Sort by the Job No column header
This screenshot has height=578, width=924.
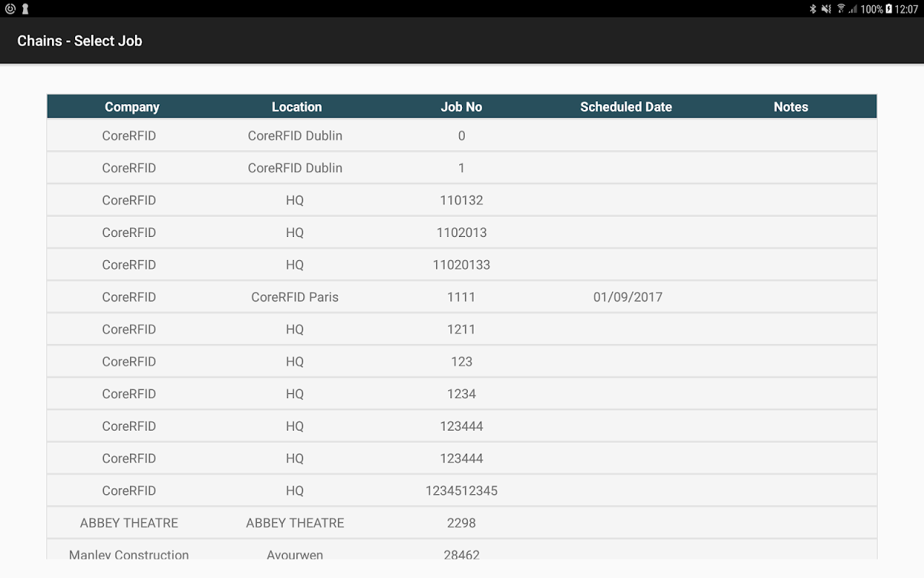(x=461, y=107)
